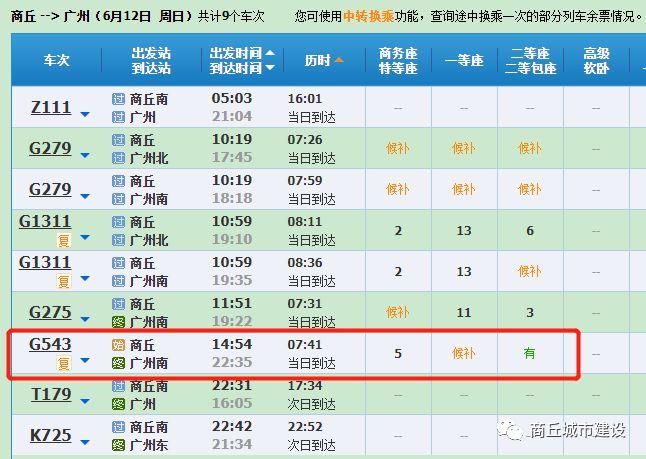Click the green terminus icon beside 广州南 in G543 row
The image size is (646, 459).
(x=118, y=363)
